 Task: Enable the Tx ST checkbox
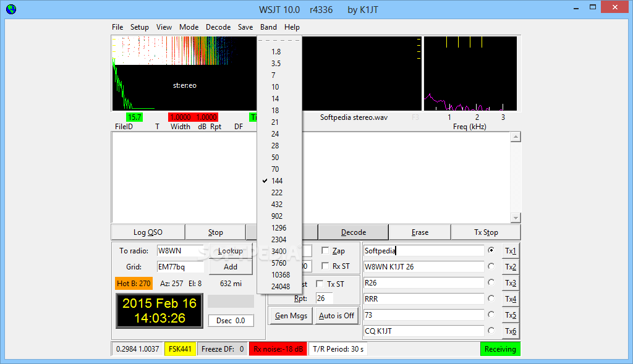[x=320, y=284]
